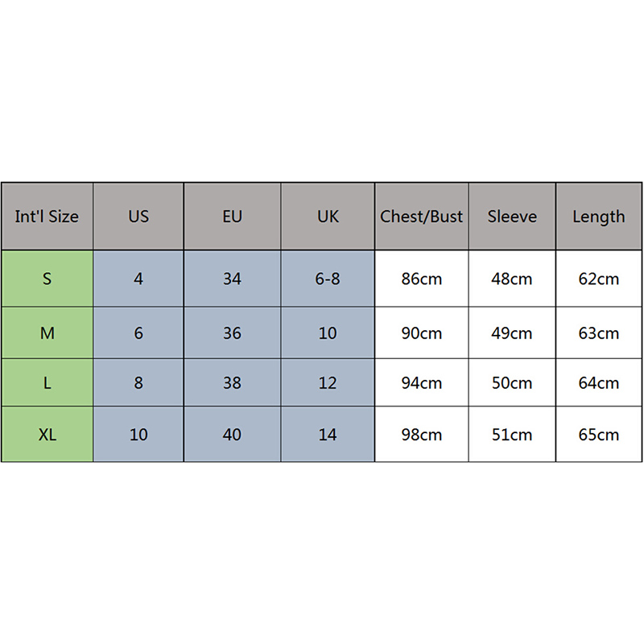Select the UK 6-8 cell
The height and width of the screenshot is (644, 644).
point(328,279)
